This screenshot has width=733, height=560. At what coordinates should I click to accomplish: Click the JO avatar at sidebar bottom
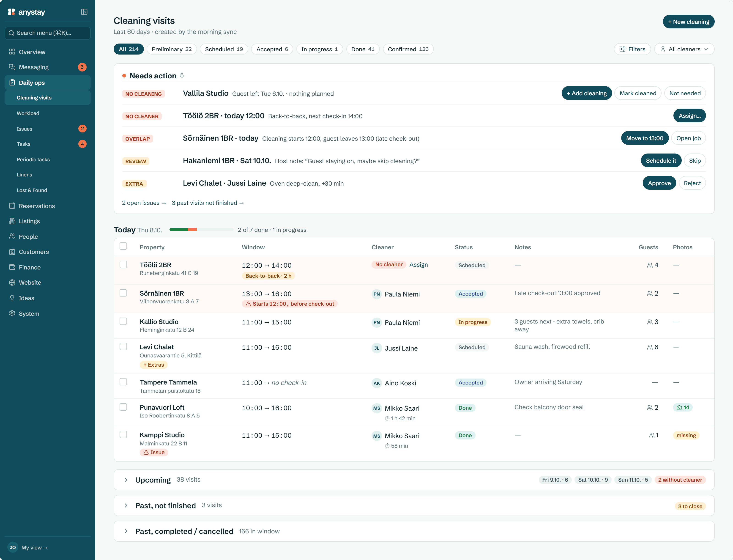click(x=13, y=547)
